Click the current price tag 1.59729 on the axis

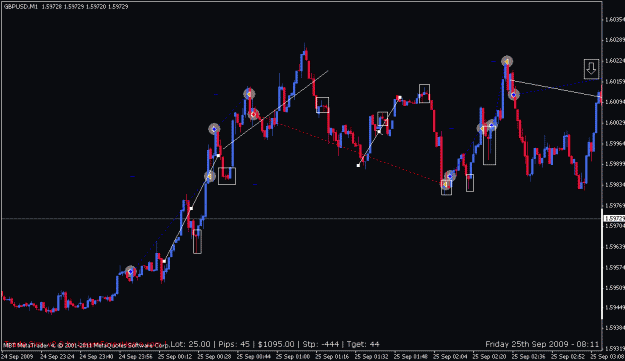(614, 219)
